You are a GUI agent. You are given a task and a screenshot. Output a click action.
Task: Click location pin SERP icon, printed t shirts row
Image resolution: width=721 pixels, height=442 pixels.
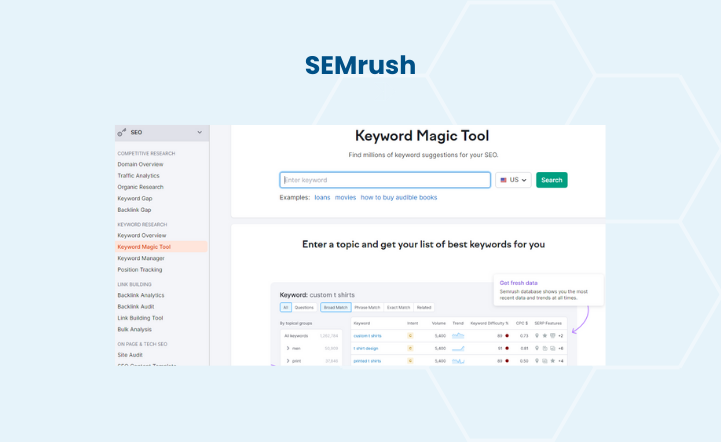[x=537, y=361]
